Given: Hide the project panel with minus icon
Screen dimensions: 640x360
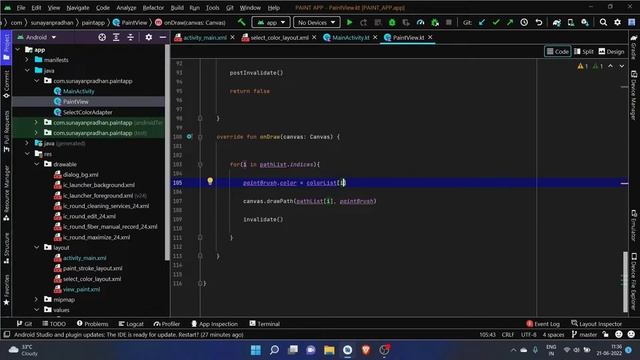Looking at the screenshot, I should coord(162,37).
